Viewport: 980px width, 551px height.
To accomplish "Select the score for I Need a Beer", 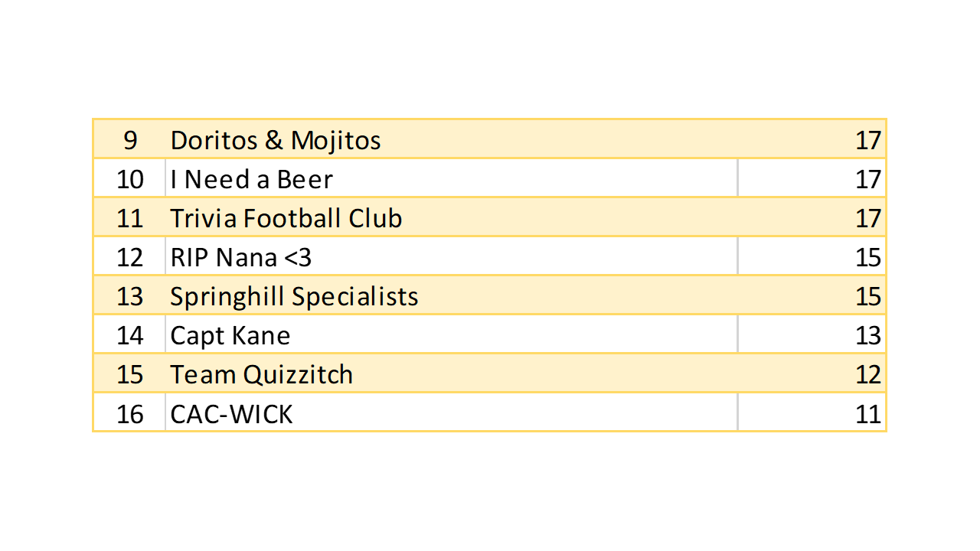I will tap(868, 179).
